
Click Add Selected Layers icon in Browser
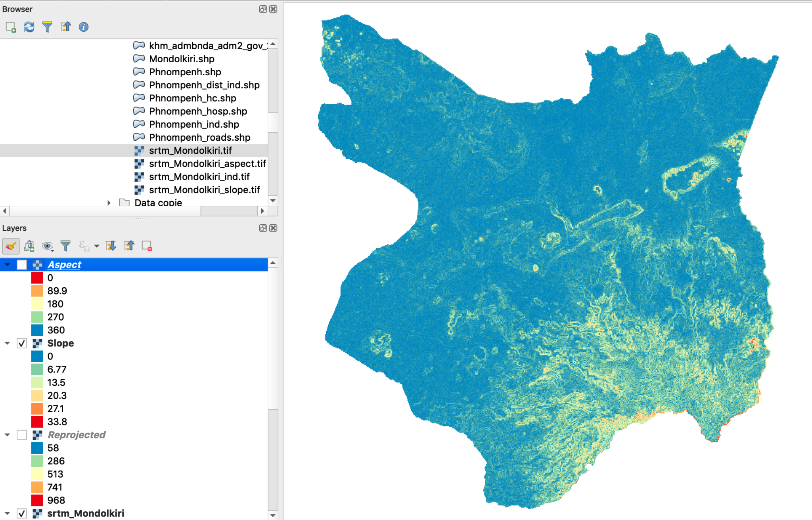pos(11,27)
